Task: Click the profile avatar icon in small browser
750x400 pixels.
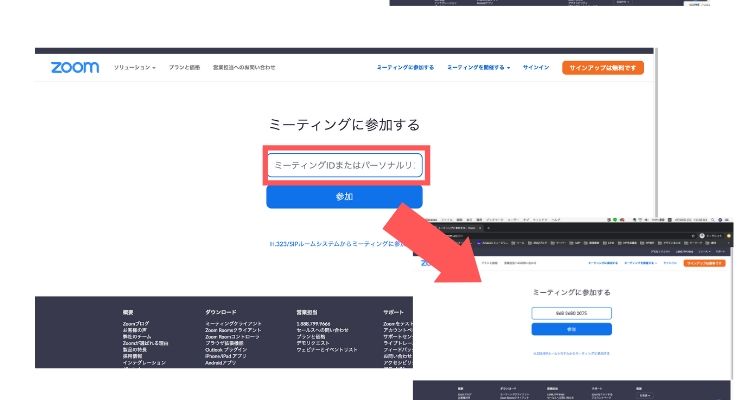Action: click(702, 236)
